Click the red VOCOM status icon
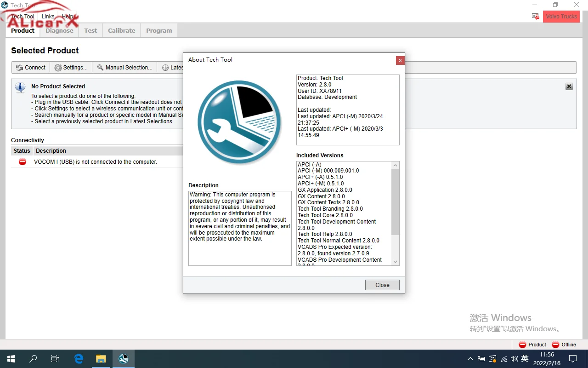Screen dimensions: 588x368 click(22, 162)
